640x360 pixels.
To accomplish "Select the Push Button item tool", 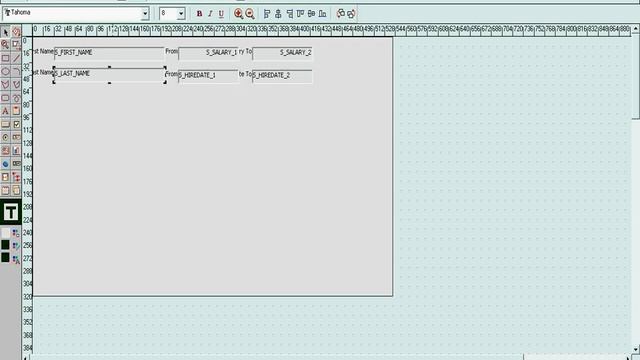I will tap(5, 124).
